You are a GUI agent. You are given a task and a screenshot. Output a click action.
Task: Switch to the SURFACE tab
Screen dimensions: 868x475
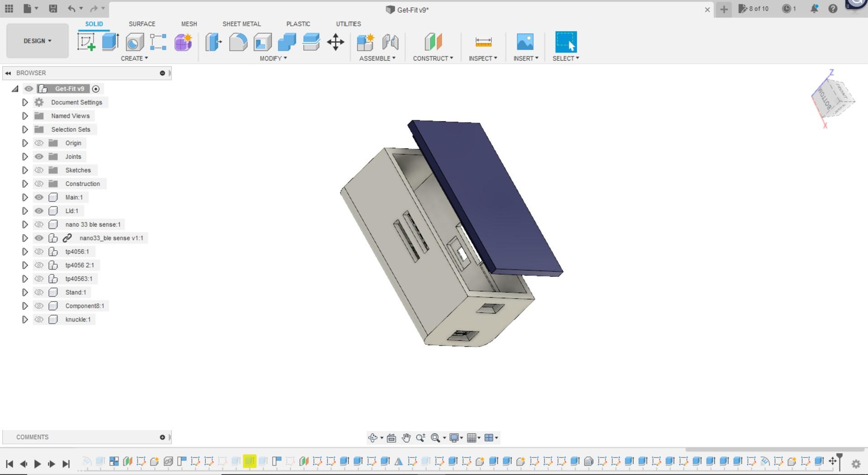(142, 24)
